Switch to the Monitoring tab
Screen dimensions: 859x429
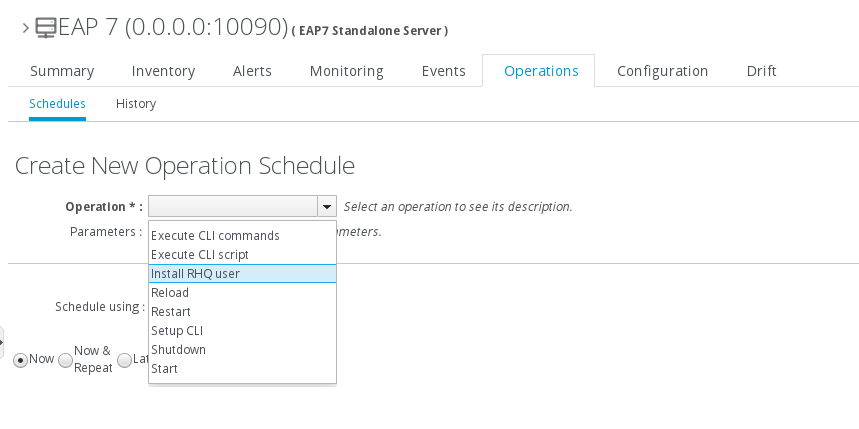pyautogui.click(x=346, y=71)
